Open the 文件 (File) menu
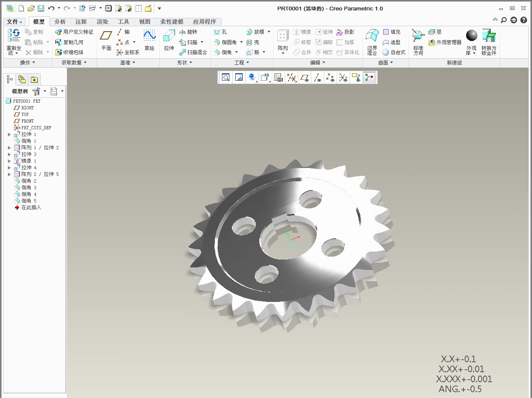The height and width of the screenshot is (398, 532). coord(15,22)
